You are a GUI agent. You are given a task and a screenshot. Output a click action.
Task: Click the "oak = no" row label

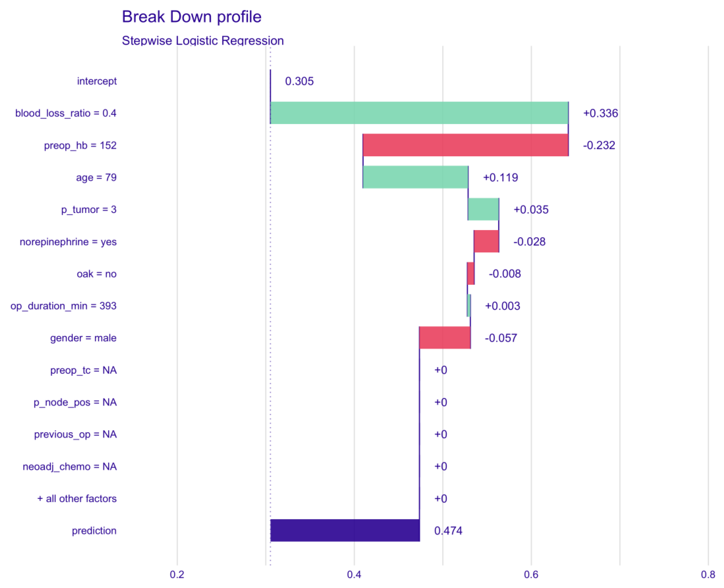97,274
